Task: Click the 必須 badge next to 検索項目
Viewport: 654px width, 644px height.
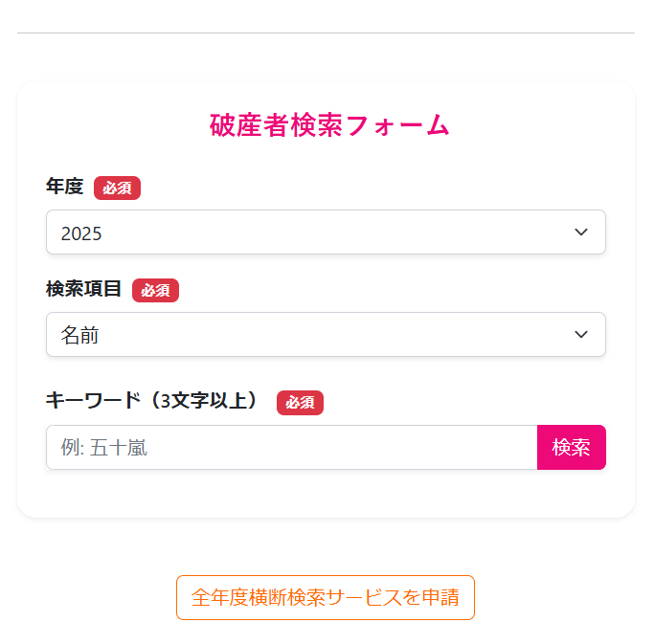Action: [155, 290]
